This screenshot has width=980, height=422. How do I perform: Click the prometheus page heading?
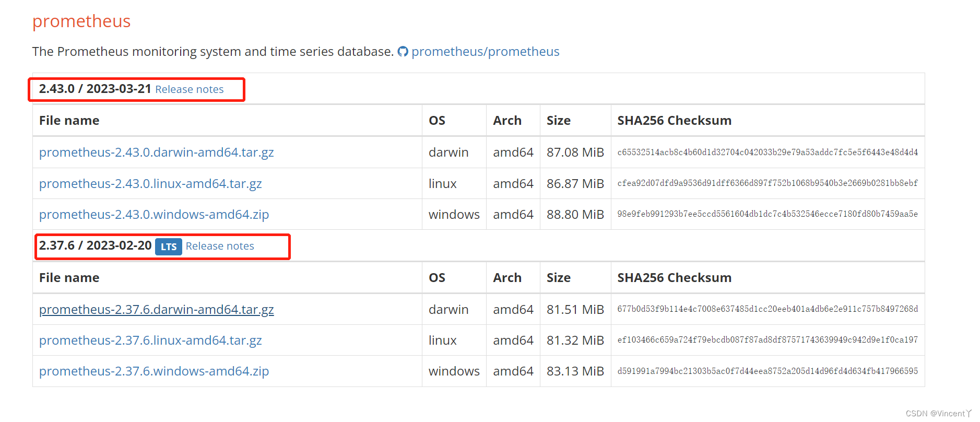(x=81, y=21)
